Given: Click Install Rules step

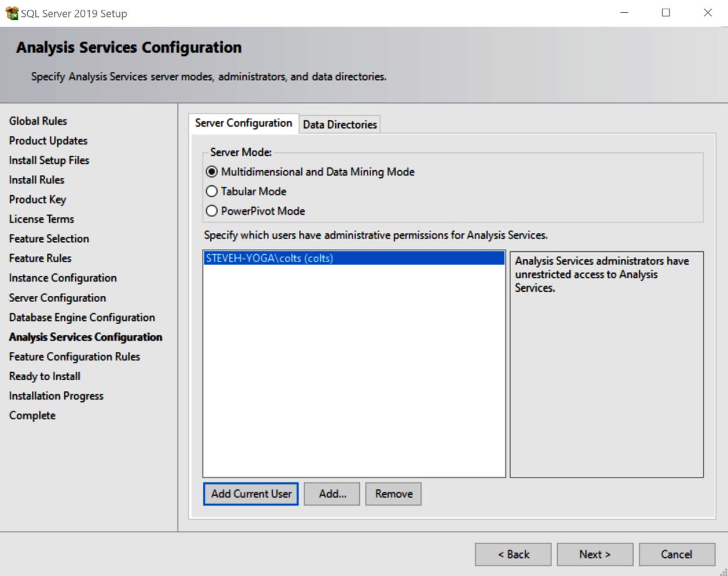Looking at the screenshot, I should [x=36, y=180].
